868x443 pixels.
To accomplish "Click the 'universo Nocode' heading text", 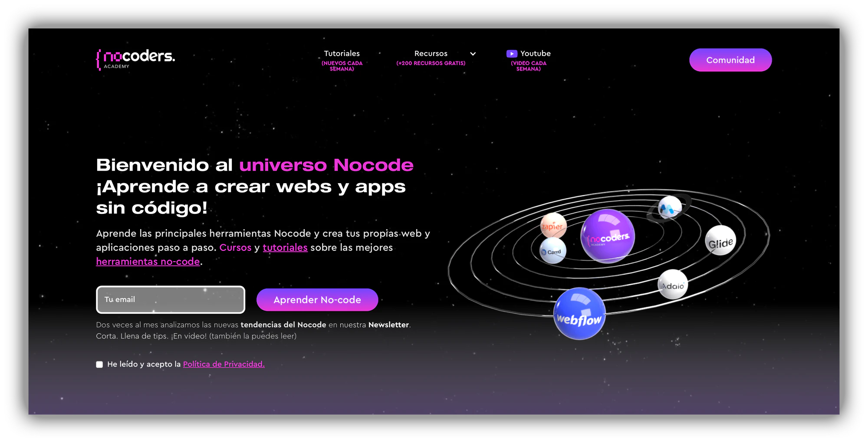I will coord(326,165).
